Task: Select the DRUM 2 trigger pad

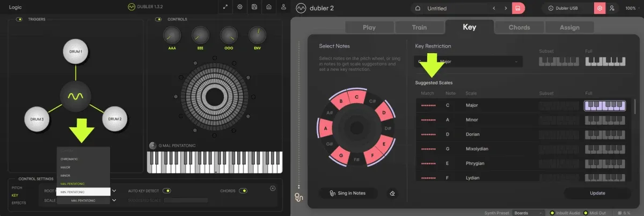Action: coord(114,119)
